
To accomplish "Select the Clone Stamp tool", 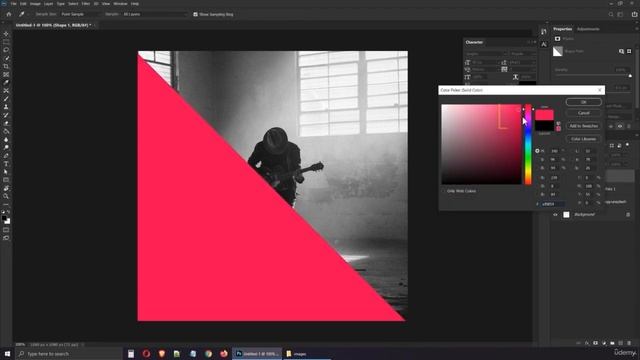I will click(x=6, y=107).
